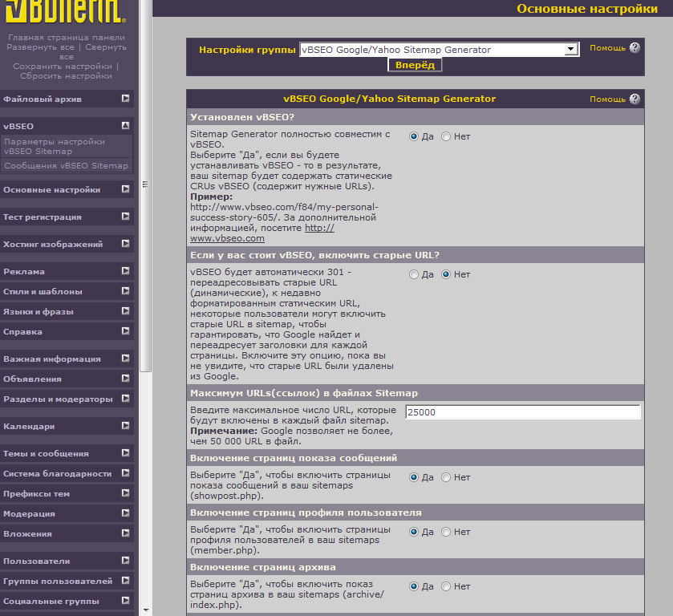Screen dimensions: 673x616
Task: Select Да for Установлен vBSEO
Action: point(414,136)
